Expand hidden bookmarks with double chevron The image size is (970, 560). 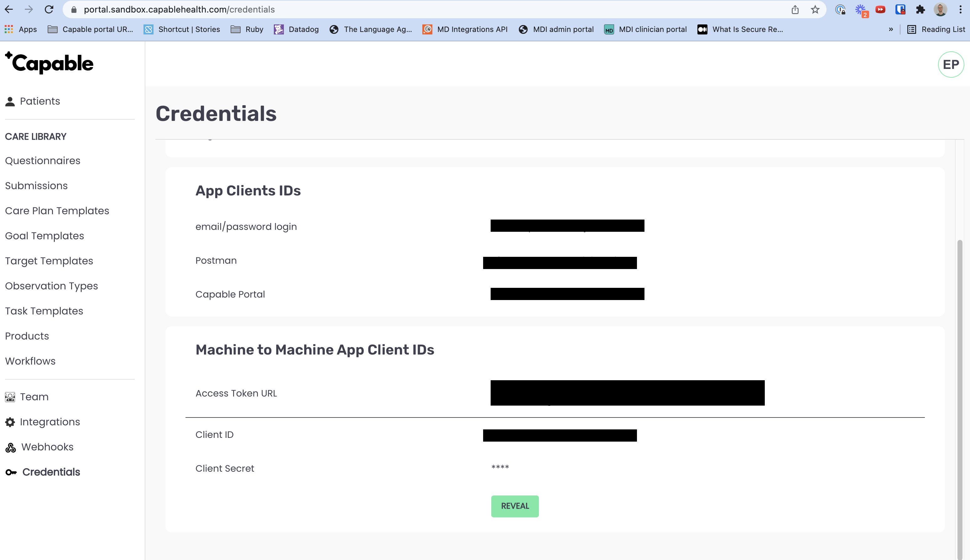point(890,30)
